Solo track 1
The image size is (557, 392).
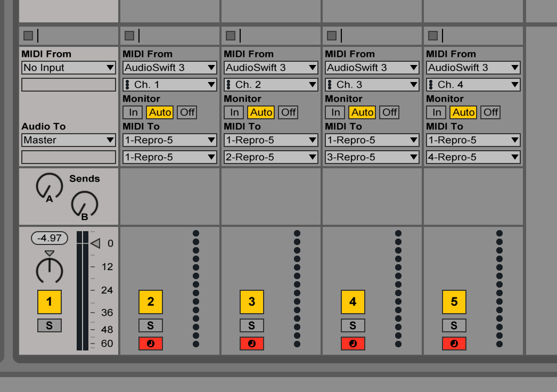[x=50, y=325]
